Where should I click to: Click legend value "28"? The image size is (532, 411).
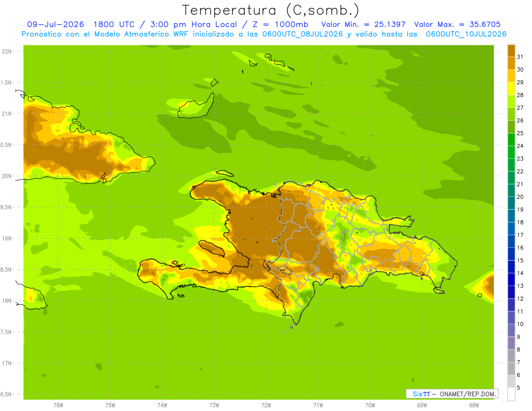(520, 95)
